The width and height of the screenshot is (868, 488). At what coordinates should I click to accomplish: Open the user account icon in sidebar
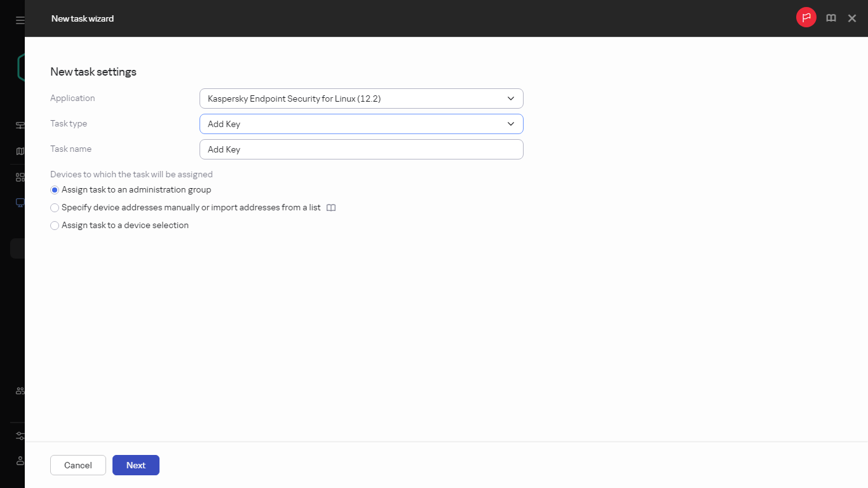coord(19,461)
